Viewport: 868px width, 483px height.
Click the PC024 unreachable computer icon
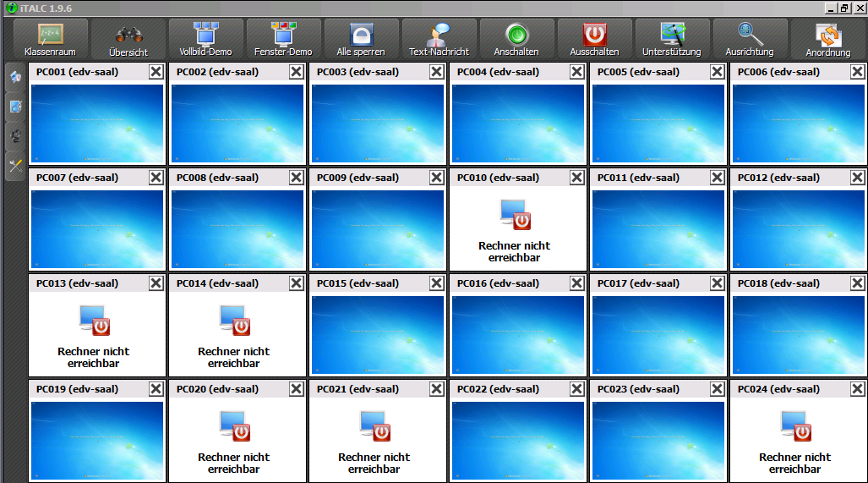(x=796, y=426)
